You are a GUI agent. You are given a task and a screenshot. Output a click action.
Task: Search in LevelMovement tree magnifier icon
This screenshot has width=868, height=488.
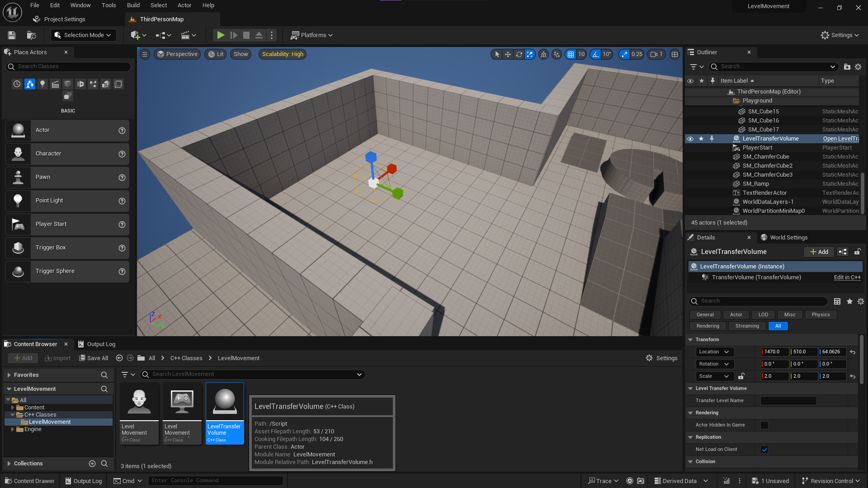coord(104,389)
